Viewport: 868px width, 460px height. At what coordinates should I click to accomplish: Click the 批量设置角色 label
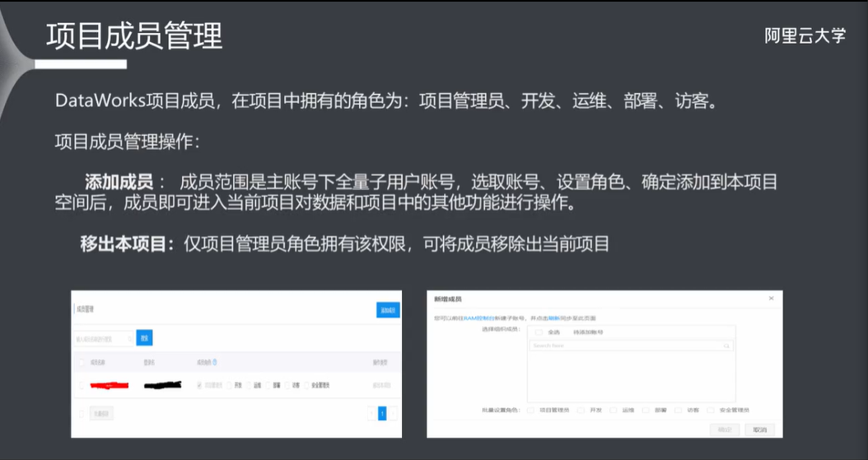pyautogui.click(x=501, y=410)
